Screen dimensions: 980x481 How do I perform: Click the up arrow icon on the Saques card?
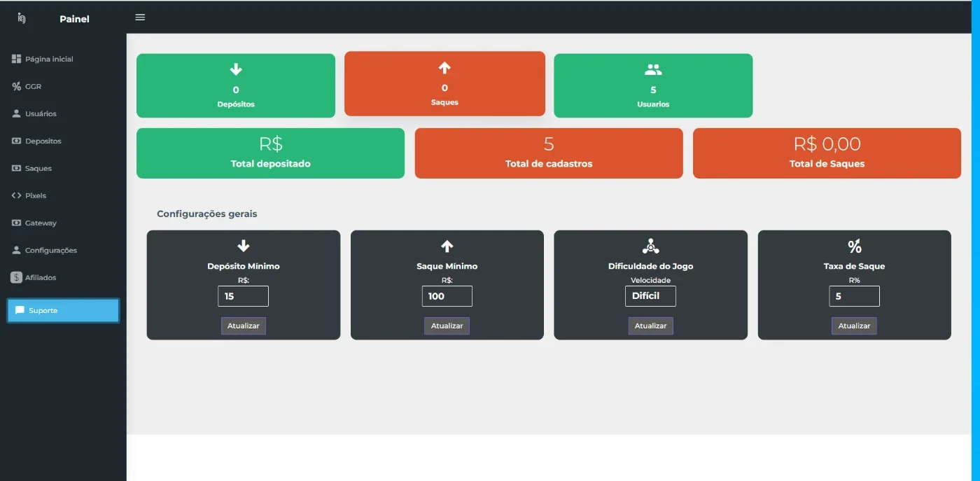point(444,68)
